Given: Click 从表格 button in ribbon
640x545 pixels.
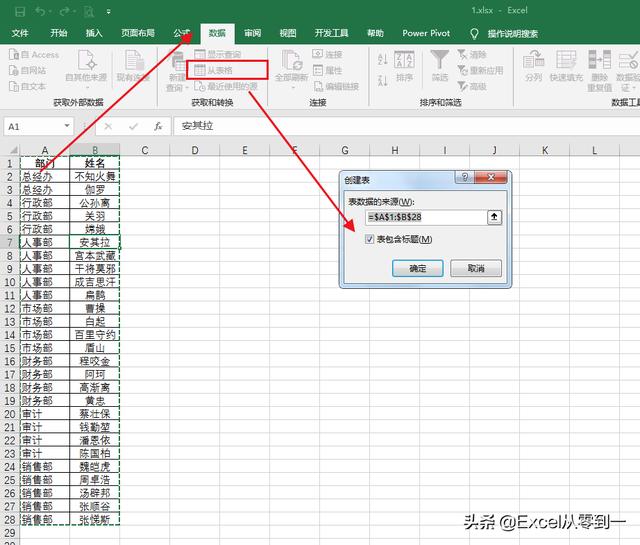Looking at the screenshot, I should [214, 70].
